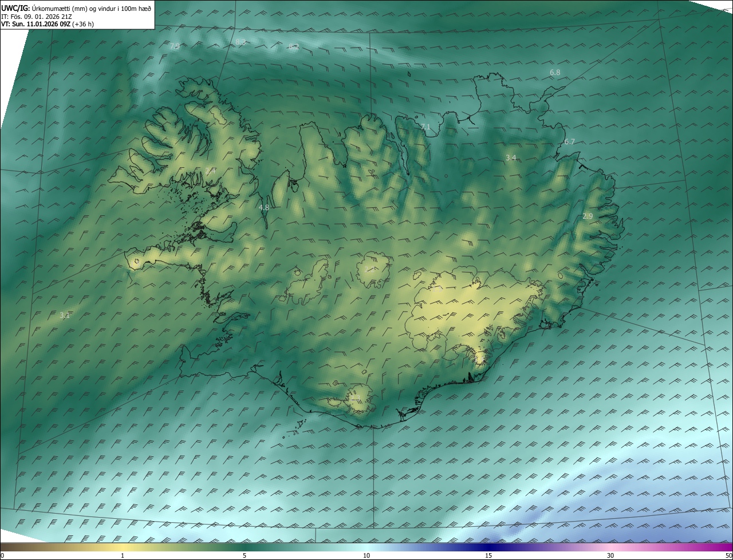This screenshot has height=560, width=733.
Task: Click the color scale tick label 30
Action: (610, 555)
